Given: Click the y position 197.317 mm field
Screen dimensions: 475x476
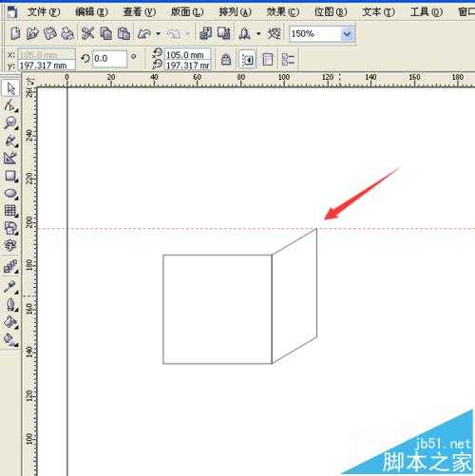Looking at the screenshot, I should [47, 66].
